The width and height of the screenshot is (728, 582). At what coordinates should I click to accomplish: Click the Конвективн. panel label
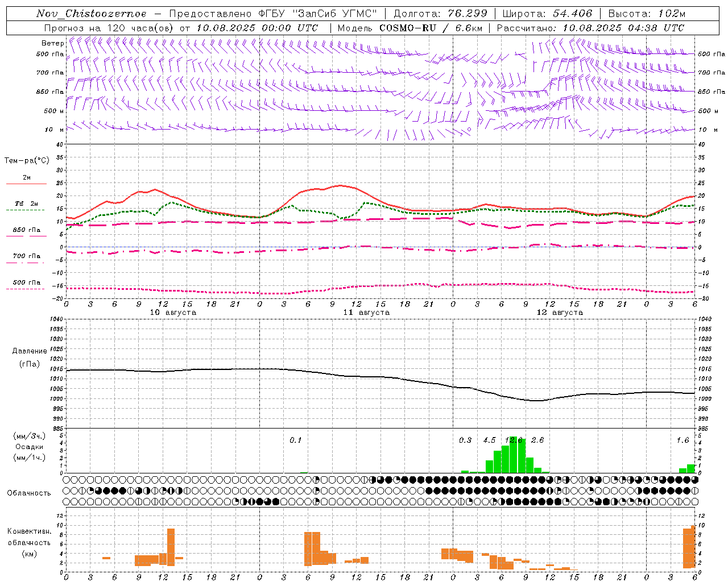pos(29,531)
